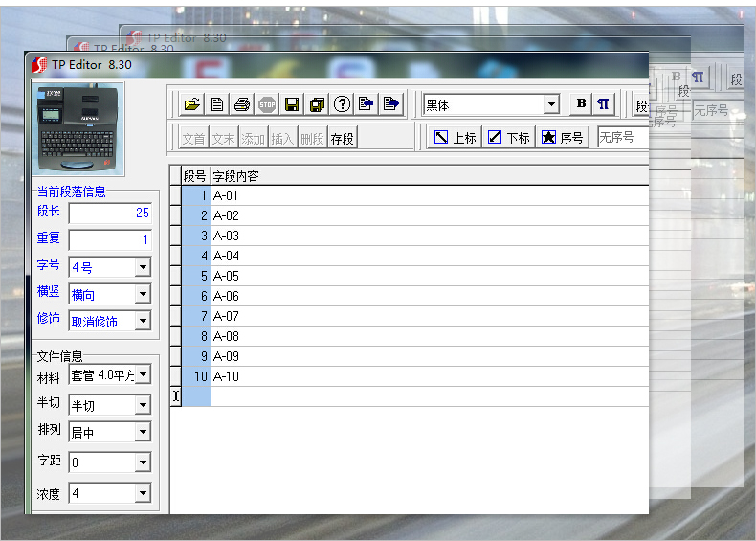
Task: Open the 黑体 font dropdown
Action: (551, 105)
